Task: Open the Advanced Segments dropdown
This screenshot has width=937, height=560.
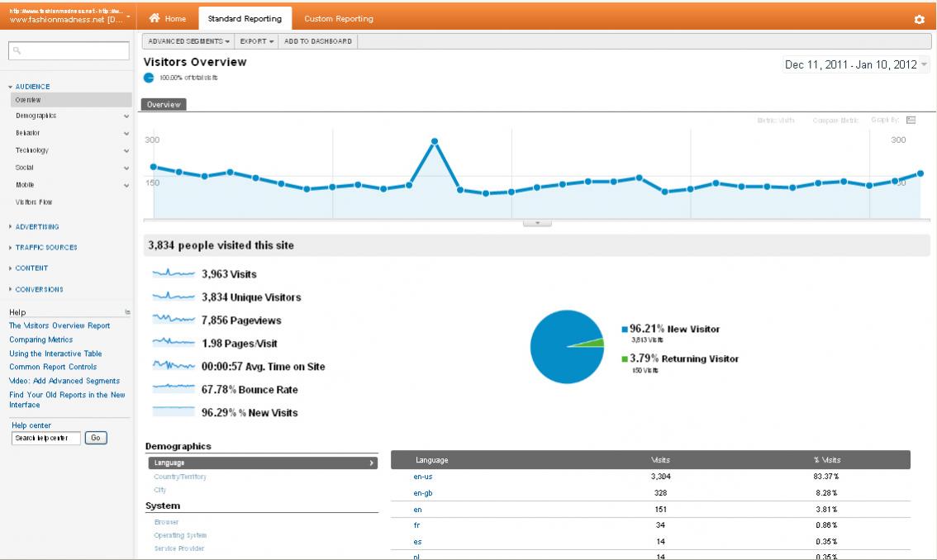Action: (188, 41)
